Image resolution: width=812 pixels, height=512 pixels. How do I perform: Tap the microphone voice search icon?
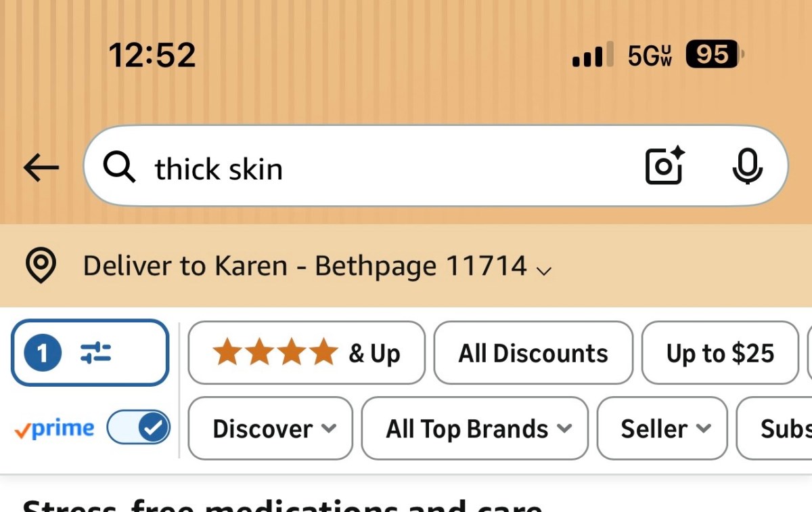[748, 166]
